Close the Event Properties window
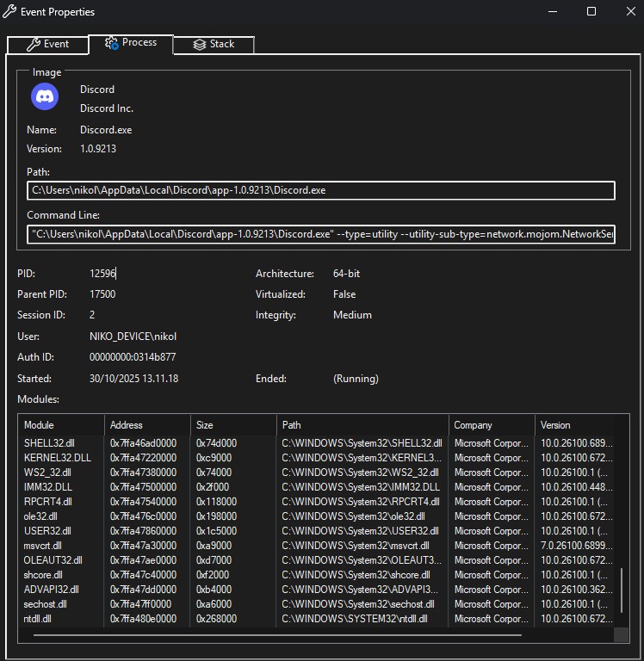The width and height of the screenshot is (644, 661). 630,11
